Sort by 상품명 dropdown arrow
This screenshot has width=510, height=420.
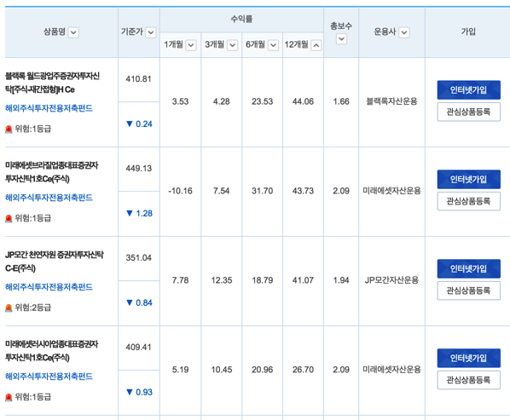click(x=73, y=32)
